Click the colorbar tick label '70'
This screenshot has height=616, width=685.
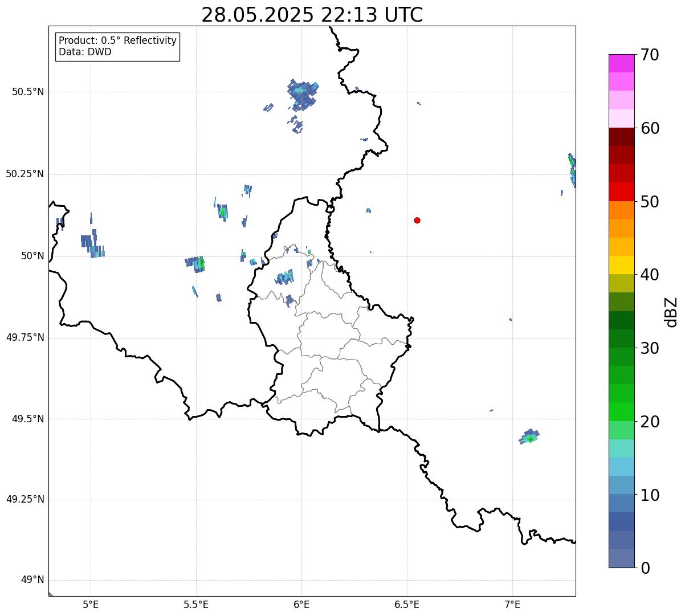coord(650,55)
